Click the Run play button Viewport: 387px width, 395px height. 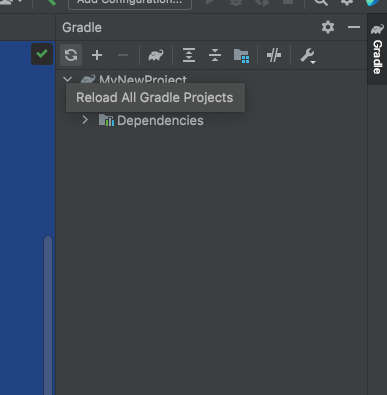tap(210, 2)
